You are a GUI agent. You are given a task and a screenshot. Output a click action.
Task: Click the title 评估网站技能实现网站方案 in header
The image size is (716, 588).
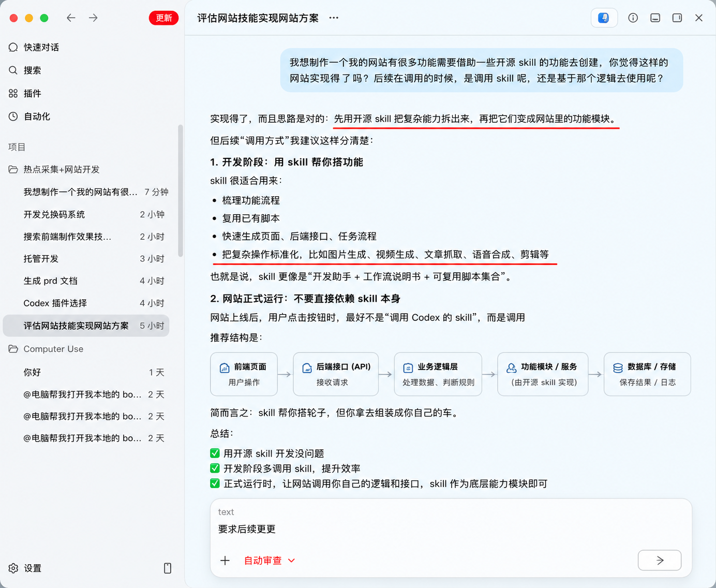tap(258, 18)
